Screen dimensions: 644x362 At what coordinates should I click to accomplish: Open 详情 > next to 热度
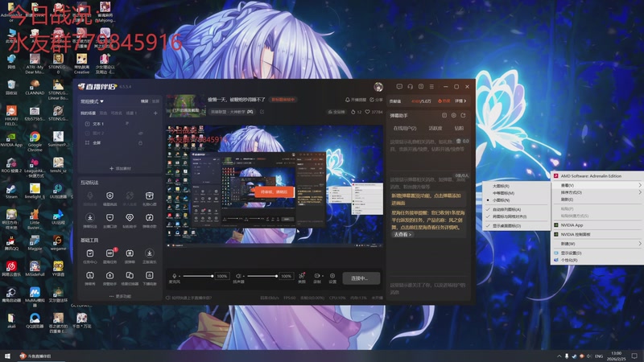460,101
